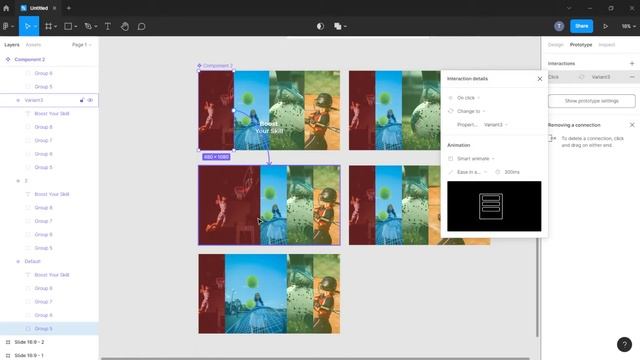Switch to the Inspect tab
640x360 pixels.
pos(607,44)
